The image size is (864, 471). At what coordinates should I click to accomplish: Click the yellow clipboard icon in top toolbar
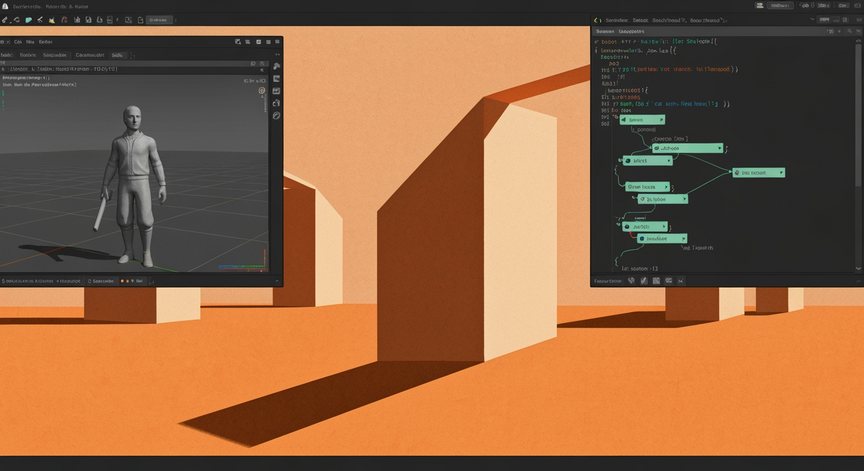click(x=141, y=20)
